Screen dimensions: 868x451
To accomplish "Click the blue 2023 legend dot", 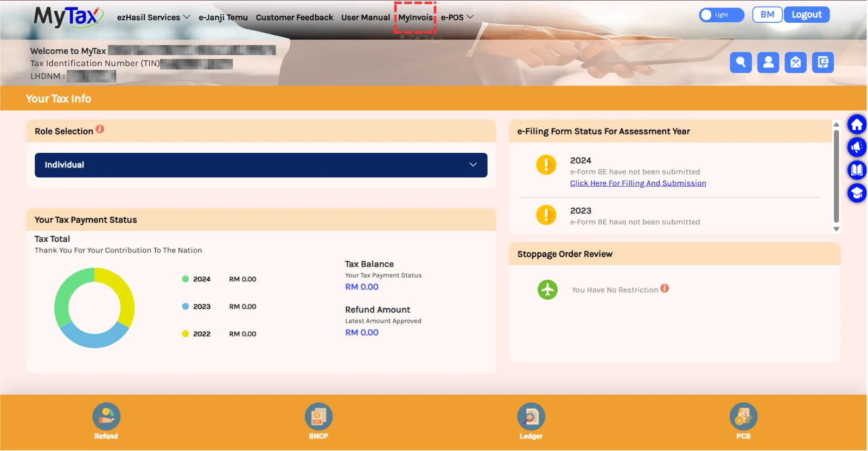I will coord(186,306).
